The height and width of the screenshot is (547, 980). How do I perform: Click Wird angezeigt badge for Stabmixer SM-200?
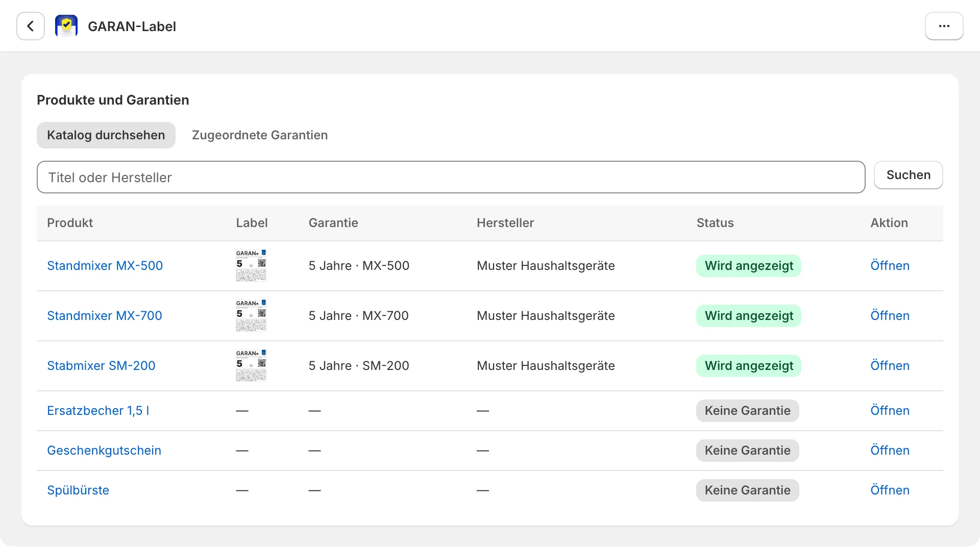click(748, 365)
